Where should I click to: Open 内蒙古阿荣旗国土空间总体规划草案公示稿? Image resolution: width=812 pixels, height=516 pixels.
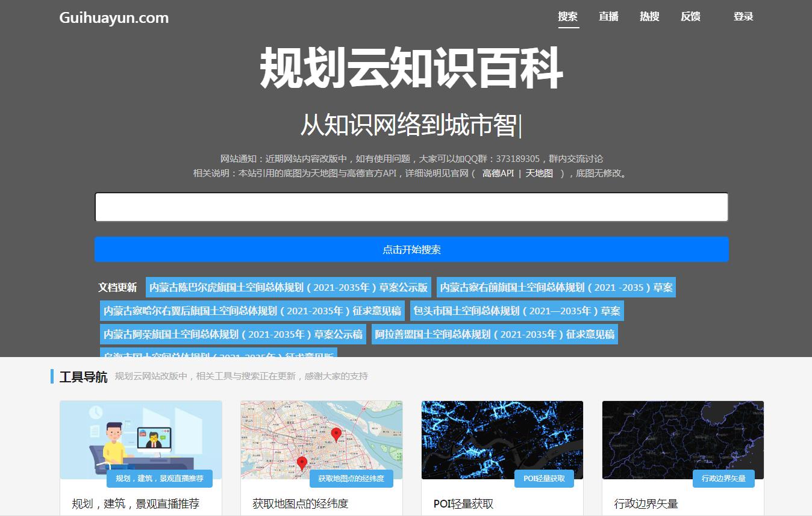point(233,334)
